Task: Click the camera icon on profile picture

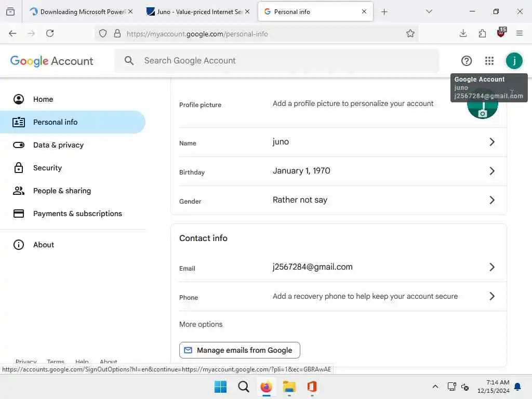Action: (x=483, y=114)
